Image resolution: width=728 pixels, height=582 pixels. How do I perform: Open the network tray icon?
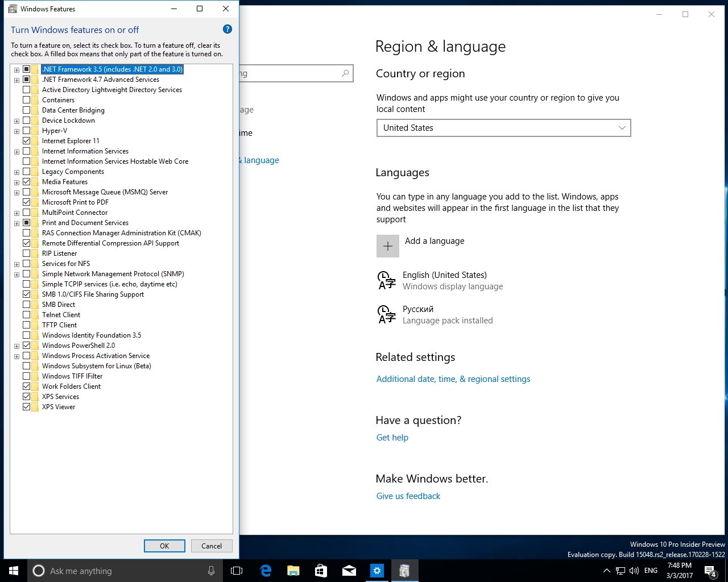[x=621, y=571]
